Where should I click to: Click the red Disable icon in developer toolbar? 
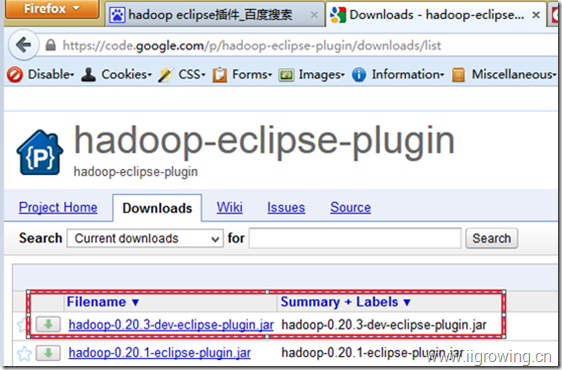[15, 75]
